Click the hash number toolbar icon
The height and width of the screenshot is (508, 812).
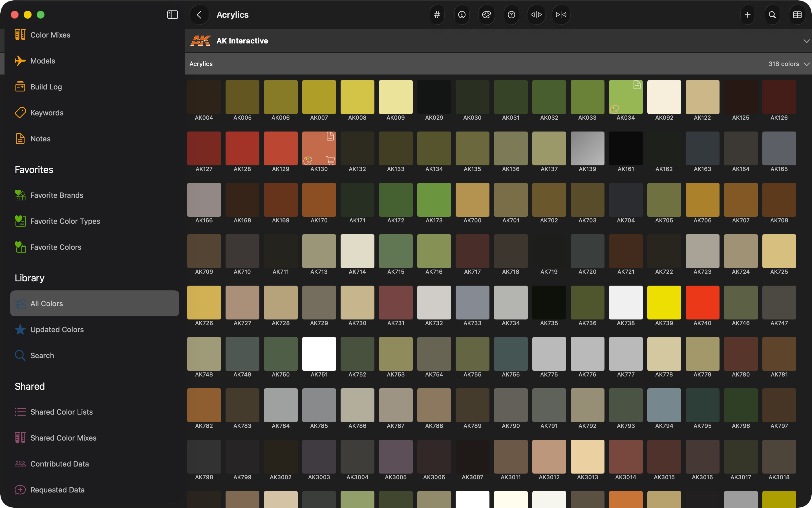pos(437,15)
